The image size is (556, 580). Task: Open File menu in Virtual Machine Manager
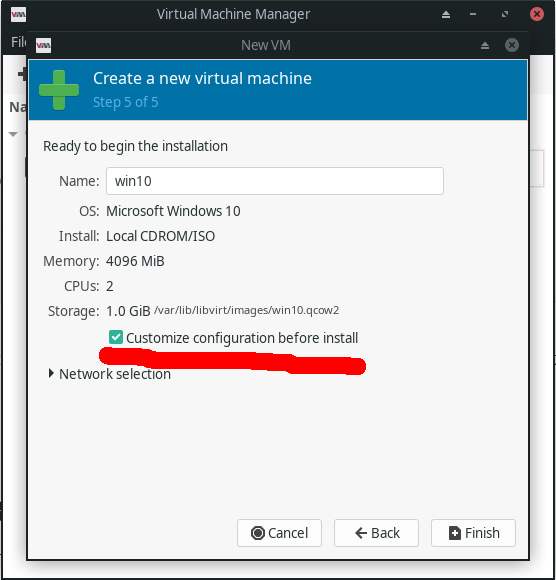[x=18, y=42]
